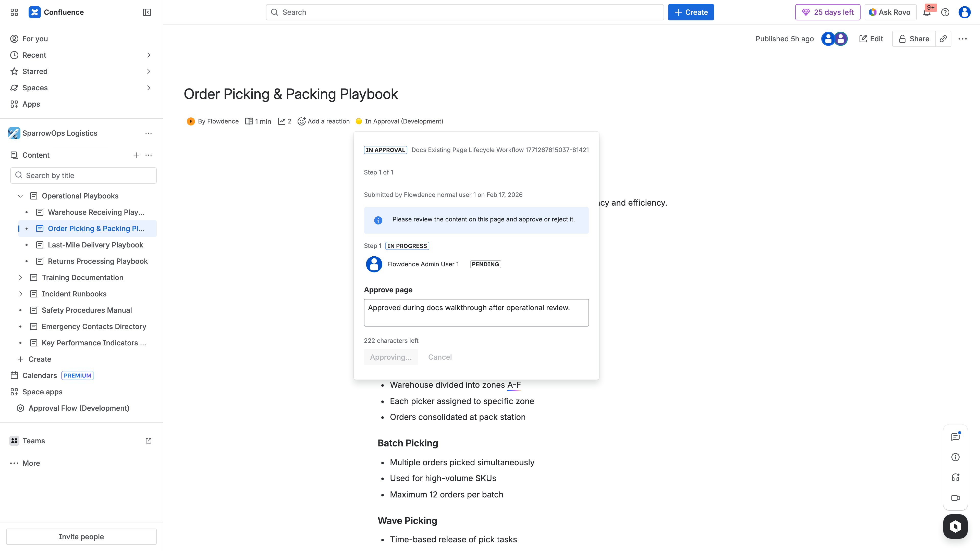Viewport: 980px width, 551px height.
Task: Open the page more actions menu
Action: tap(963, 39)
